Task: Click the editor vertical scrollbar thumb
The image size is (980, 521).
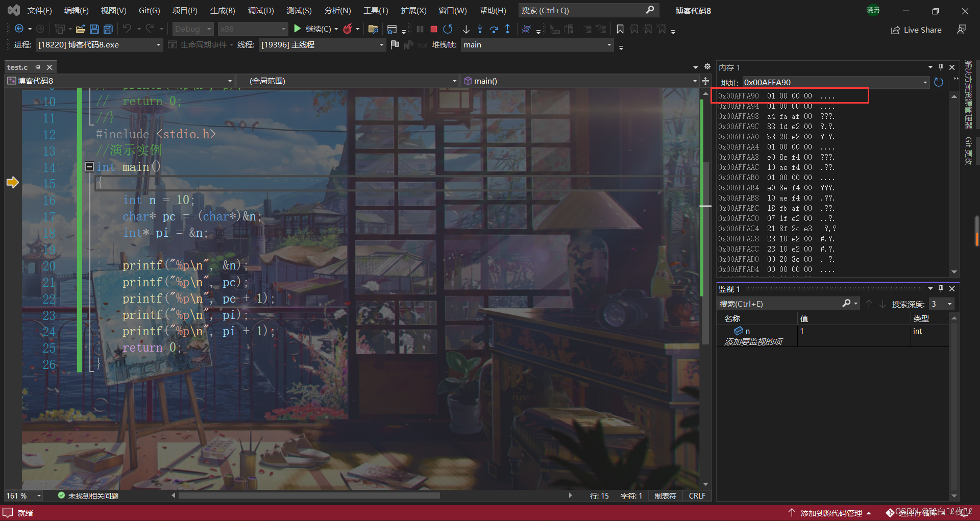Action: (706, 253)
